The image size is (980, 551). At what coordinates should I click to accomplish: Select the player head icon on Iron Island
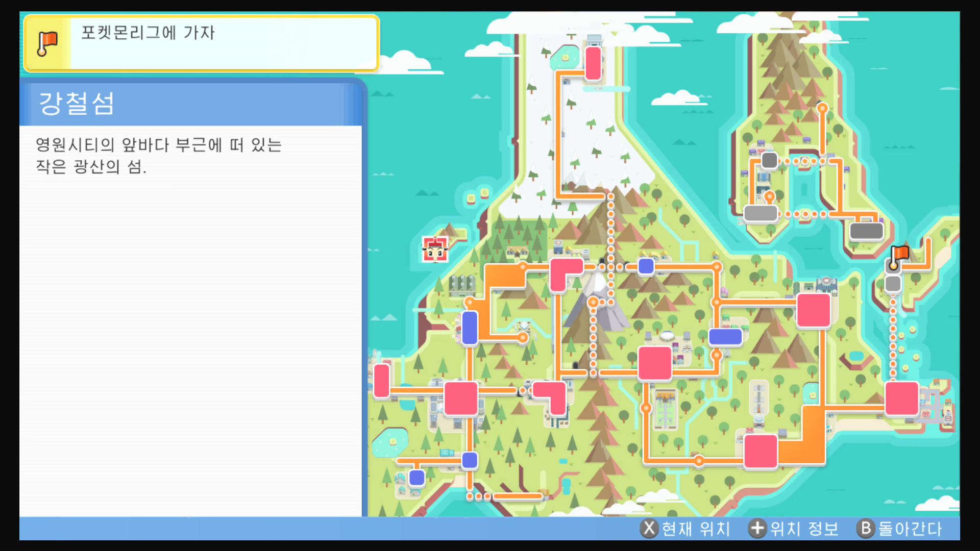(435, 249)
